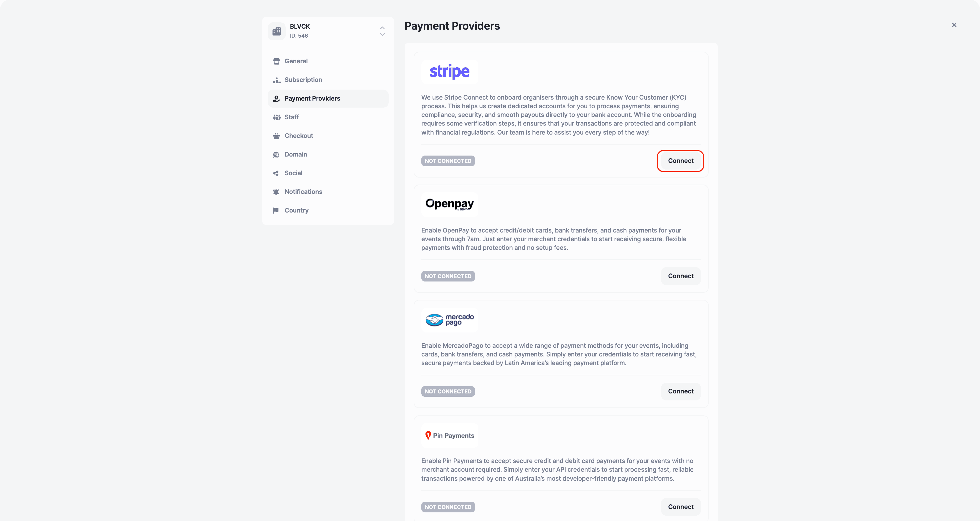
Task: Click the Country flag icon
Action: (x=276, y=210)
